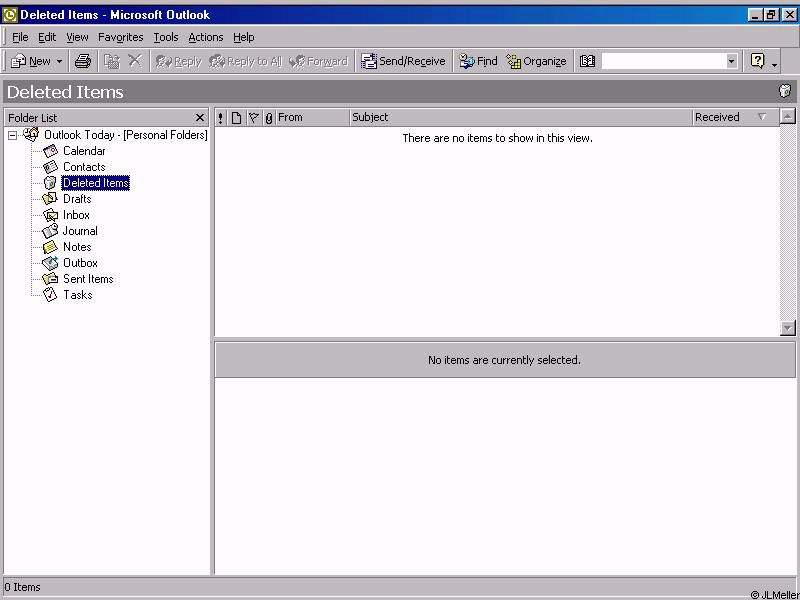Viewport: 800px width, 600px height.
Task: Select the Sent Items folder label
Action: (x=88, y=279)
